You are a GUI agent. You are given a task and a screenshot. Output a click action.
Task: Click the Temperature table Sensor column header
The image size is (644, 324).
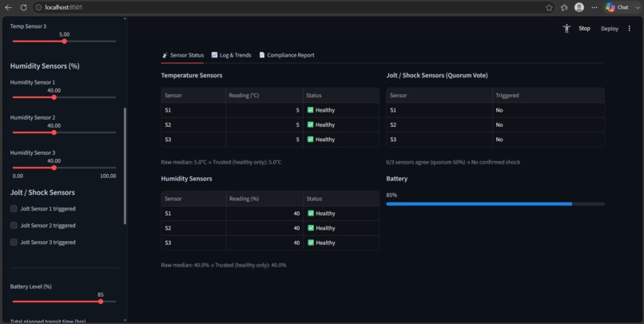point(193,95)
